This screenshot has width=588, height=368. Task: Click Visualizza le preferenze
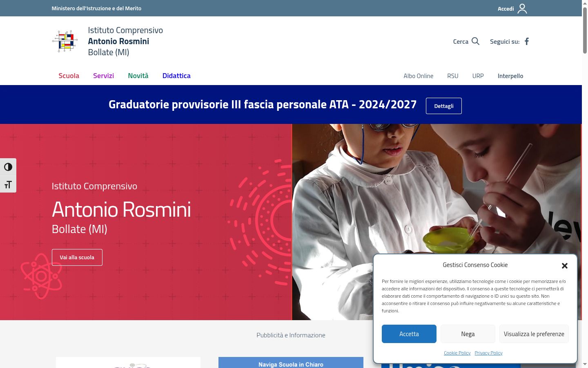(x=534, y=334)
